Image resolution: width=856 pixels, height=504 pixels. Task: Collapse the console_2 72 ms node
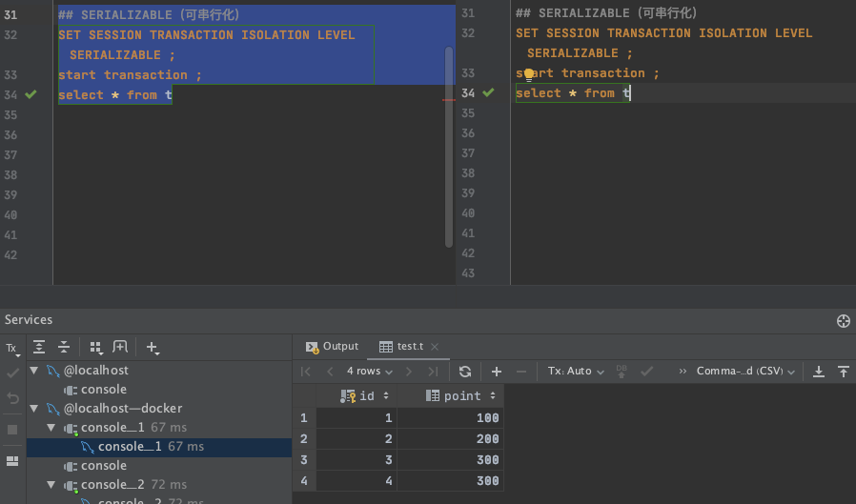[51, 485]
